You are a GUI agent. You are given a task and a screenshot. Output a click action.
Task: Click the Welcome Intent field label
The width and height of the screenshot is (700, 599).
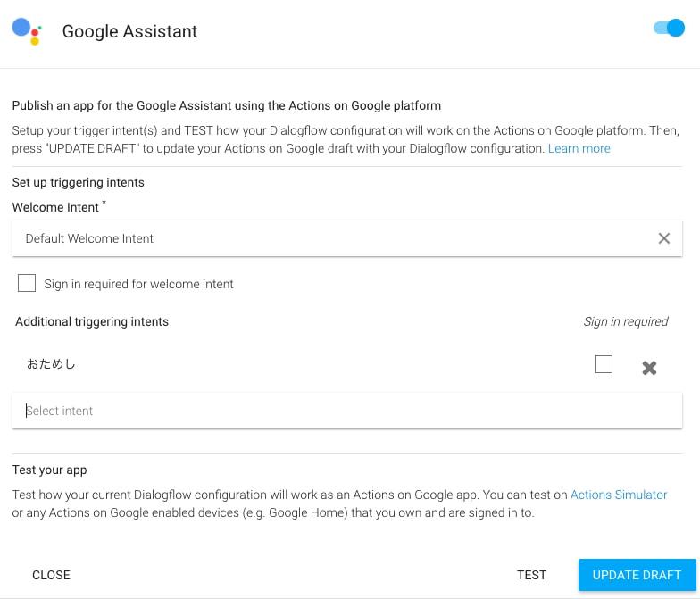(55, 207)
